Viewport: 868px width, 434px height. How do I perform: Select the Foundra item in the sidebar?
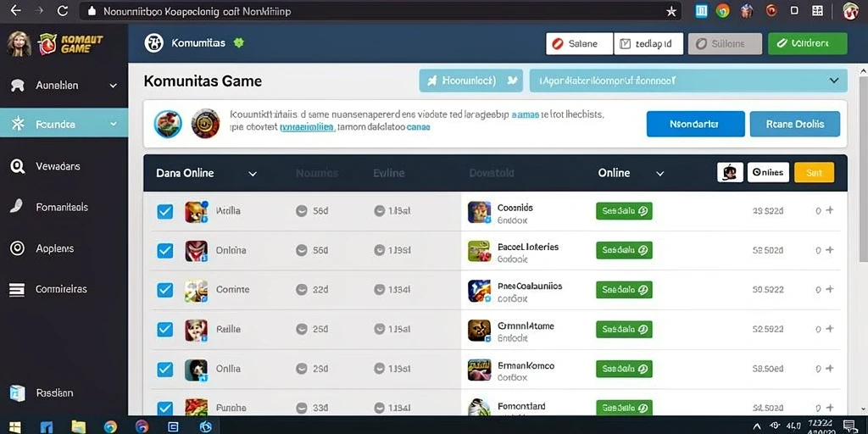coord(64,124)
